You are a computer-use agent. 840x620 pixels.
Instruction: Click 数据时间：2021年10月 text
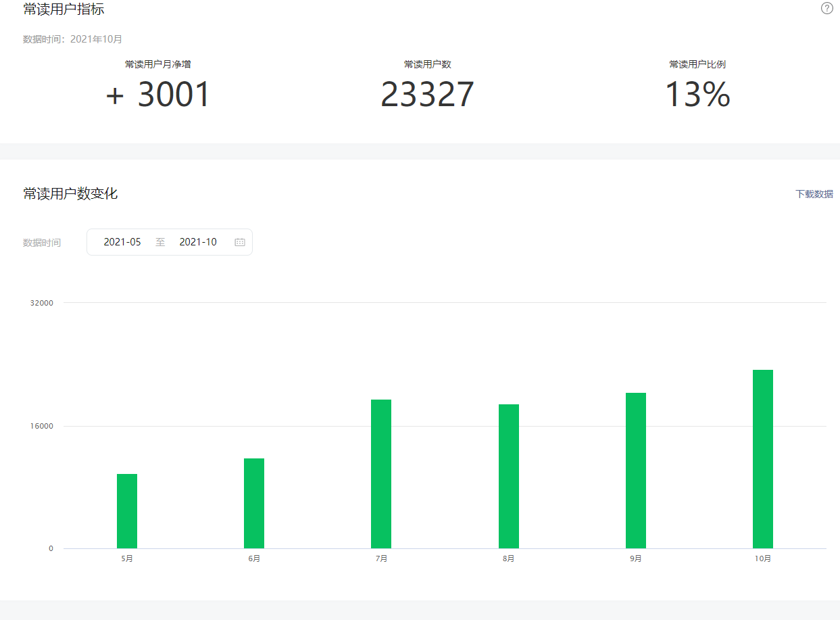(x=72, y=39)
